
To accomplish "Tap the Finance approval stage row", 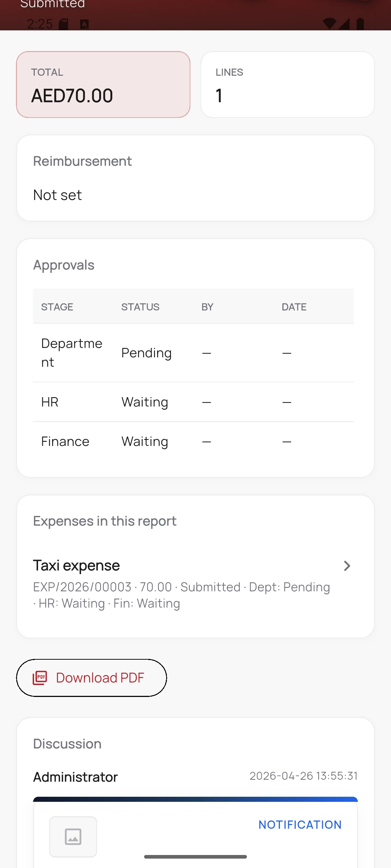I will coord(193,441).
